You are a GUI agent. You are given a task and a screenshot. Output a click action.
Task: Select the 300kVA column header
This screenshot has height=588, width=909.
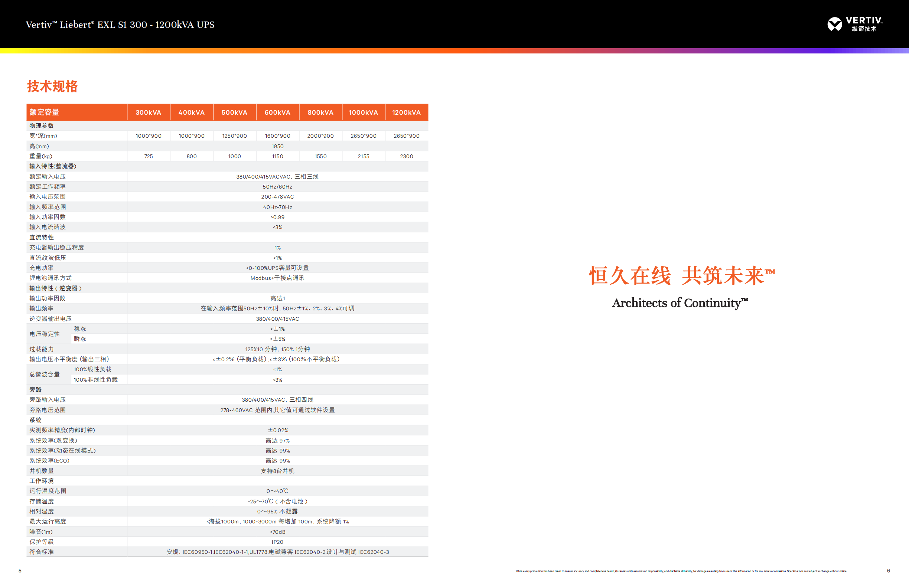(149, 112)
